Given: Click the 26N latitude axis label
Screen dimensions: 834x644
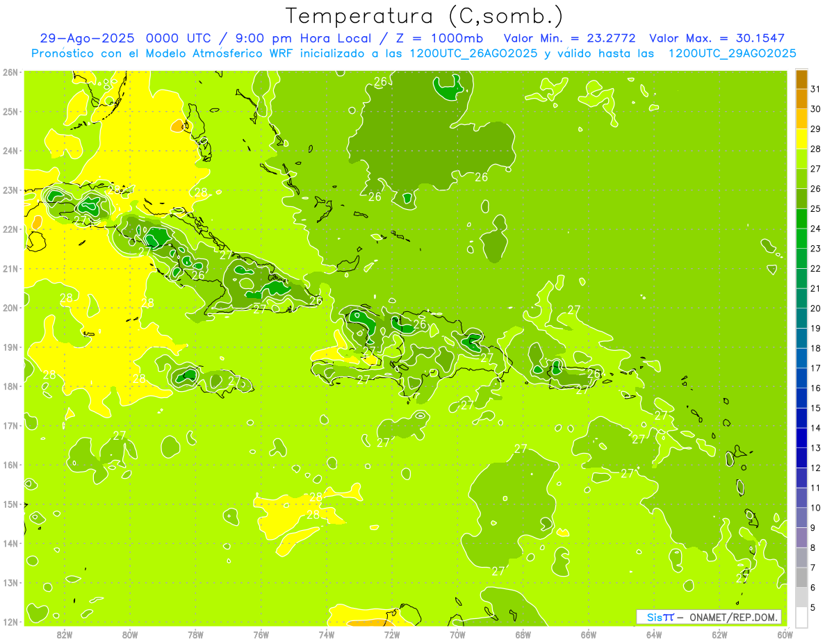Looking at the screenshot, I should tap(10, 72).
